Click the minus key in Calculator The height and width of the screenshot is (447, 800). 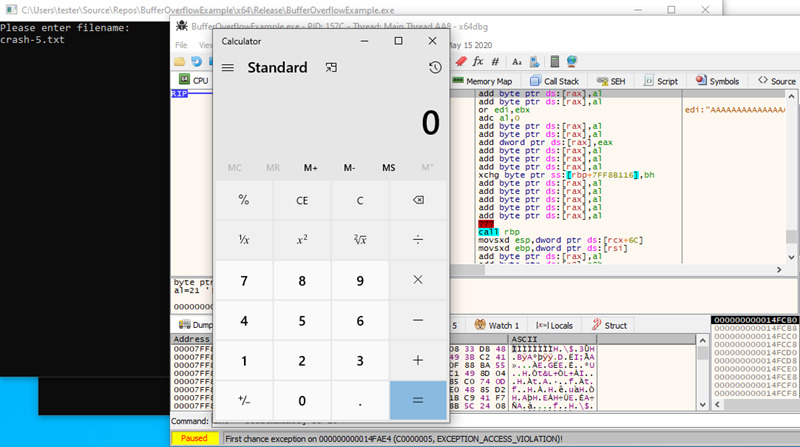coord(418,320)
